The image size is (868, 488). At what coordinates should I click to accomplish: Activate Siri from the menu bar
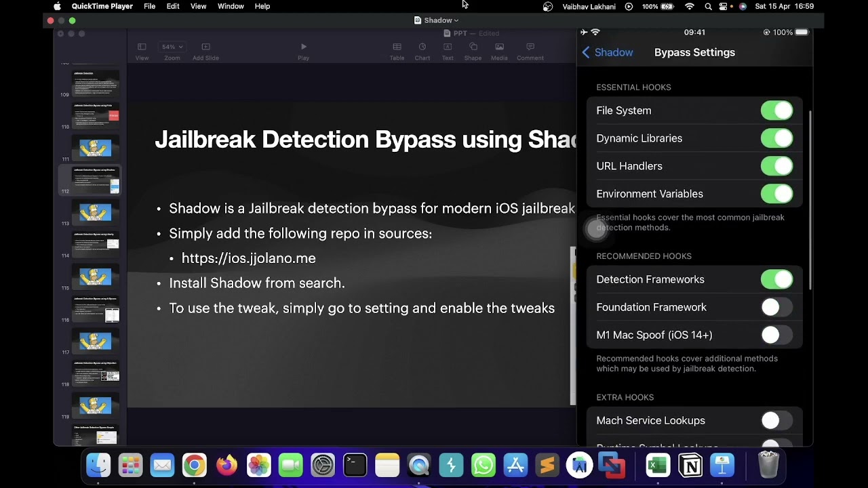tap(743, 6)
